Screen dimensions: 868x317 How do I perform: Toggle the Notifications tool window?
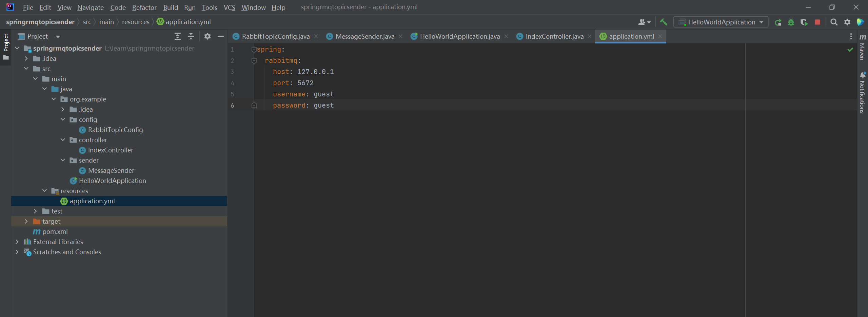point(863,92)
